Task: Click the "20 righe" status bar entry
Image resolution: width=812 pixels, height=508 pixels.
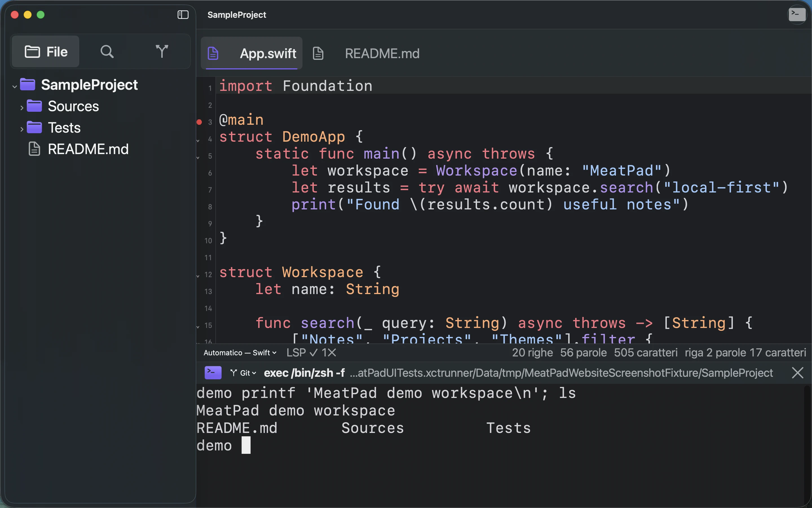Action: click(x=533, y=352)
